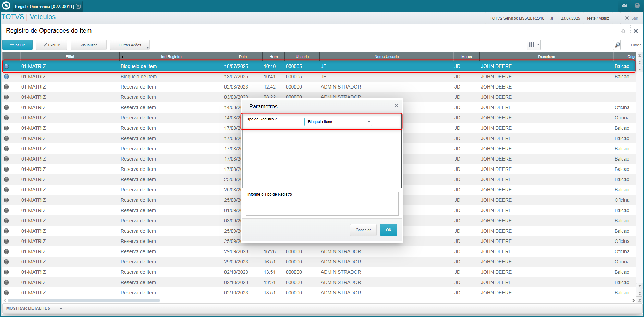Click the search magnifier icon
This screenshot has height=317, width=644.
coord(617,45)
